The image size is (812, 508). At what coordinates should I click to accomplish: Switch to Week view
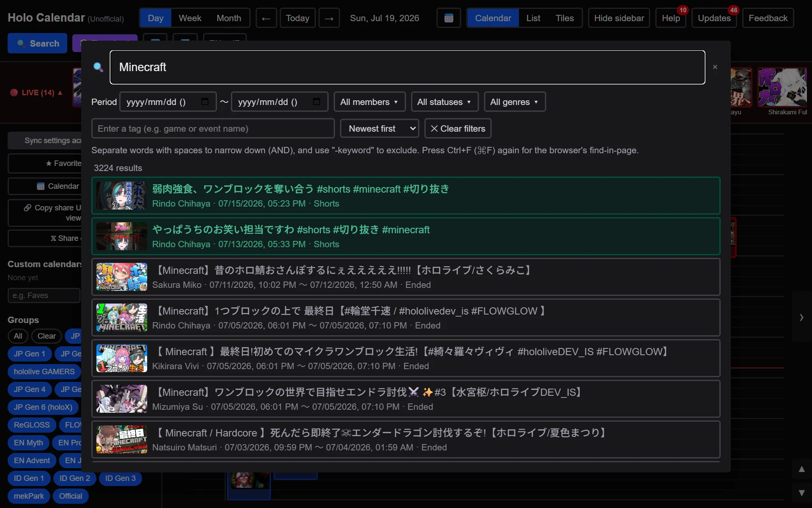coord(190,18)
